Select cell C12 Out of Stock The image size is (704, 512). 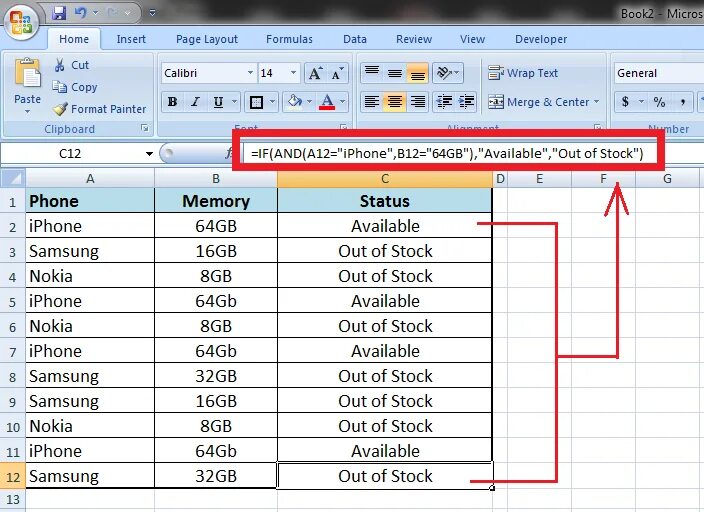(x=385, y=476)
